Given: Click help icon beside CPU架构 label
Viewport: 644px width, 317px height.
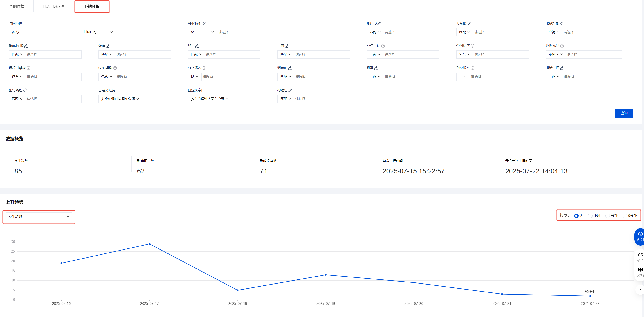Looking at the screenshot, I should [x=115, y=68].
